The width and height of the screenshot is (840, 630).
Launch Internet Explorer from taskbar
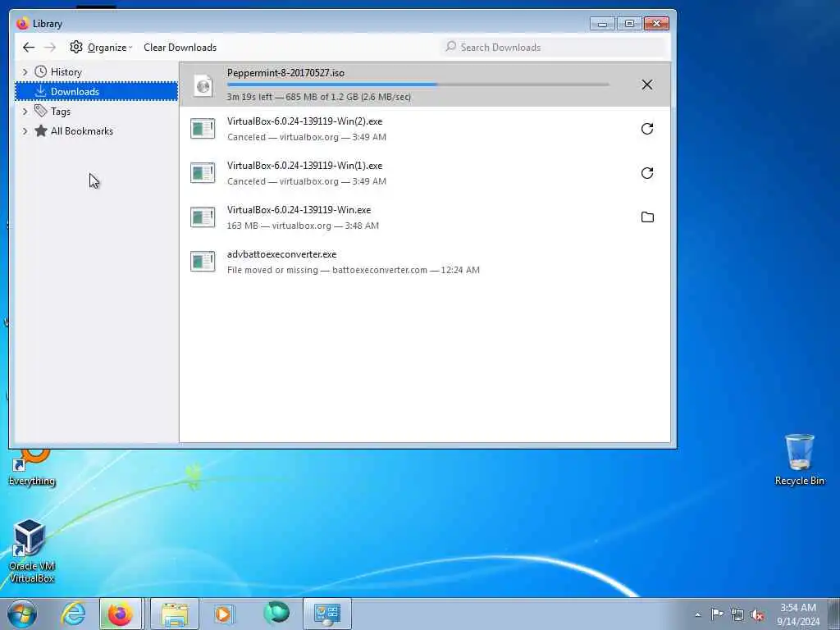[x=73, y=614]
